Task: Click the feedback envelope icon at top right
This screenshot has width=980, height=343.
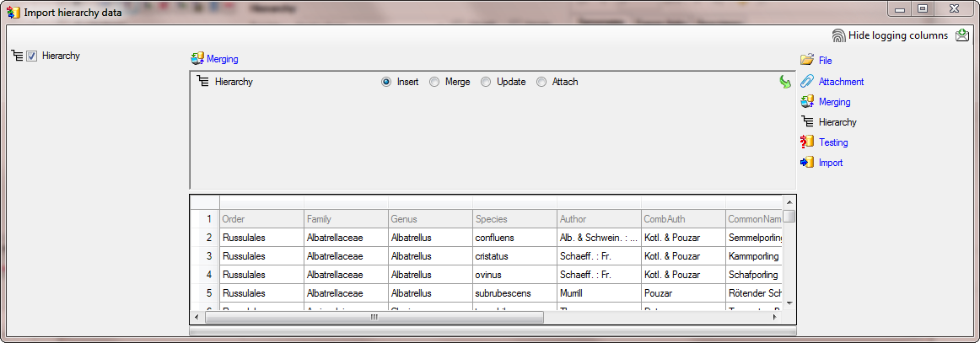Action: click(962, 35)
